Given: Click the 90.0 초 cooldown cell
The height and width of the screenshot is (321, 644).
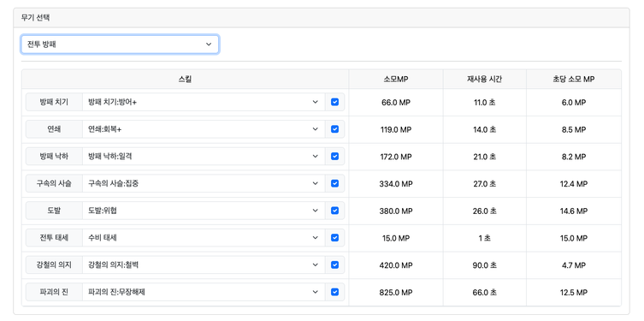Looking at the screenshot, I should click(485, 265).
